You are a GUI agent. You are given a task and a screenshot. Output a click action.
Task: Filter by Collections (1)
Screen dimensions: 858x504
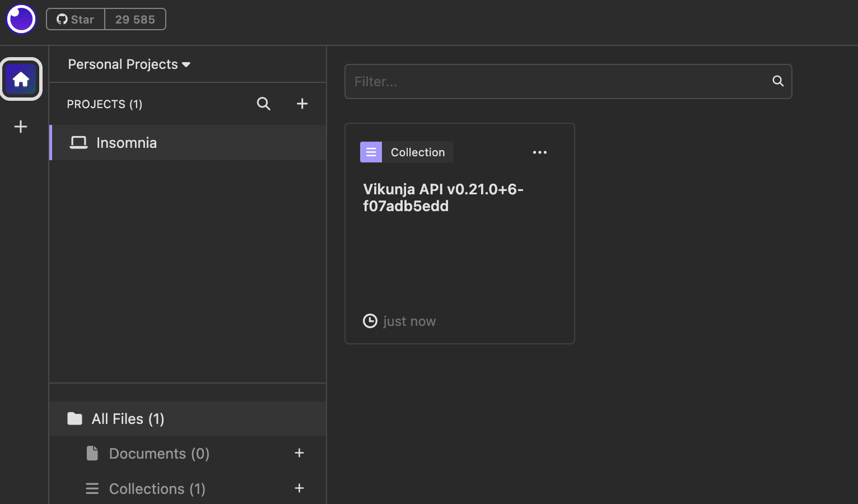tap(157, 489)
